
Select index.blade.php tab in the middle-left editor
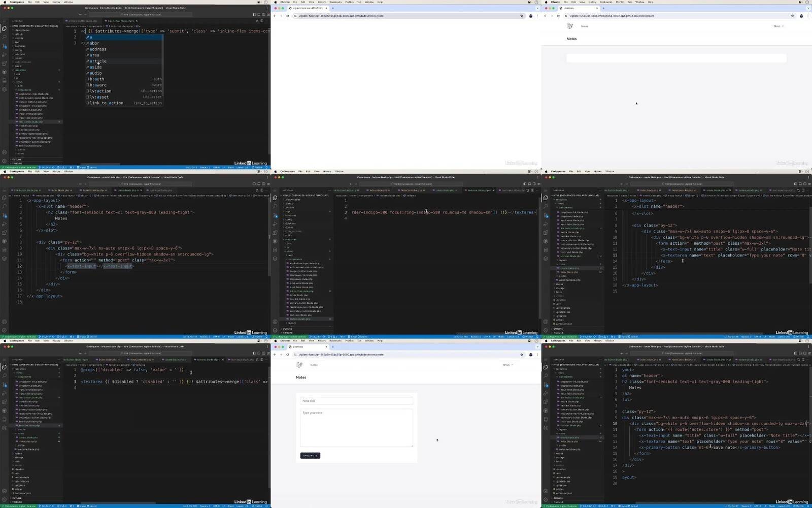(x=61, y=190)
